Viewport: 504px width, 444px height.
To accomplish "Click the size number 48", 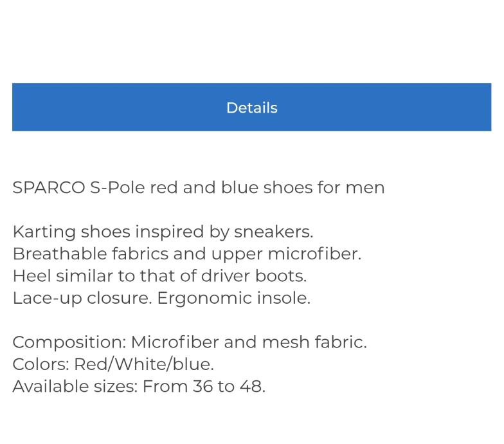I will (x=252, y=386).
